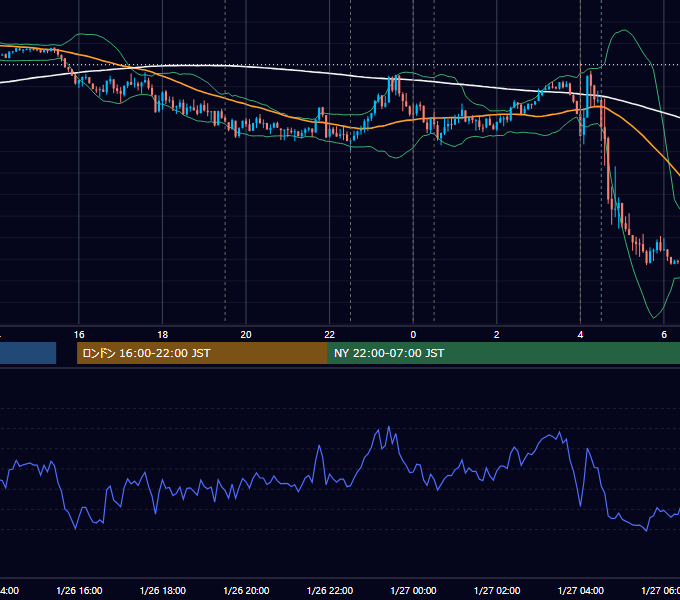Click hour label 22 on price chart axis

tap(330, 335)
